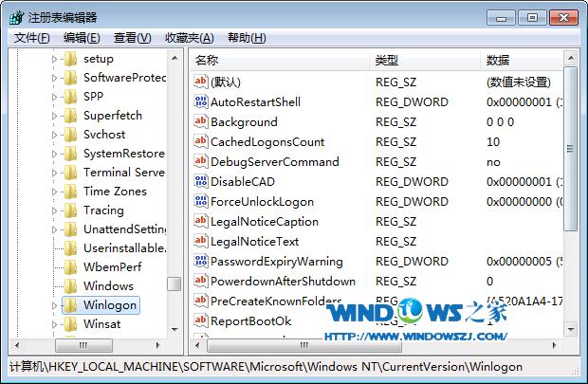
Task: Click the string icon of LegalNoticeText
Action: (x=201, y=241)
